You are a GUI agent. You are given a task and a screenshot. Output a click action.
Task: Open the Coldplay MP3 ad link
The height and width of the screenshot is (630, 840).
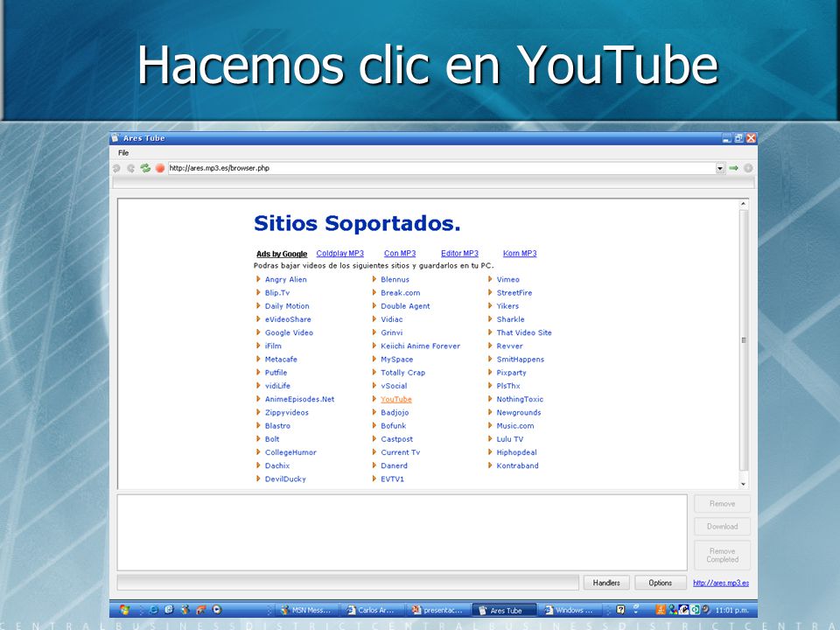[x=340, y=254]
